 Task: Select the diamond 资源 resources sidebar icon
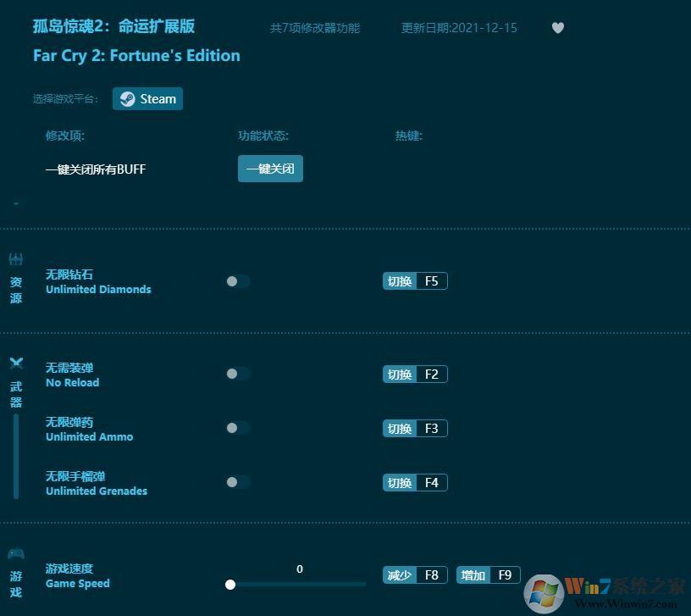pyautogui.click(x=15, y=259)
